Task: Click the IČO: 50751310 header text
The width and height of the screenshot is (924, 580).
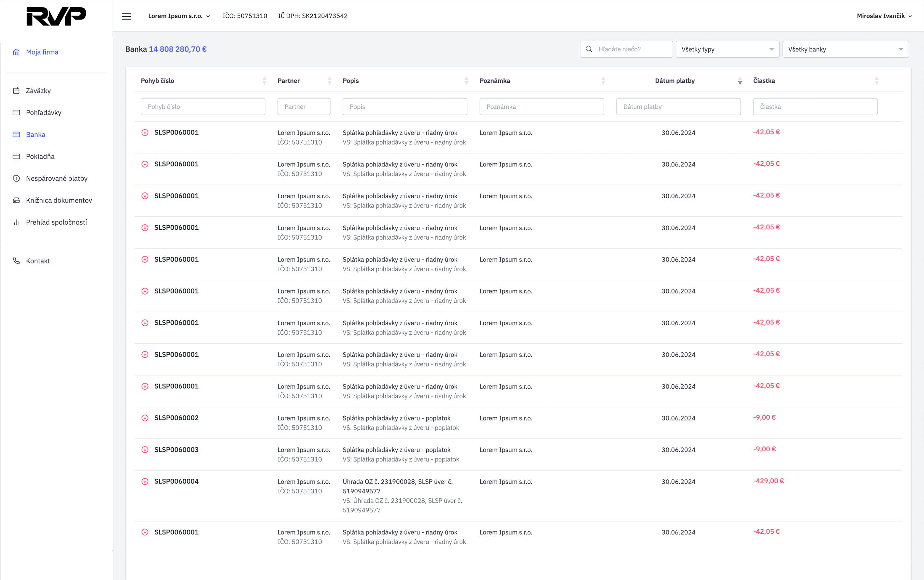Action: (245, 16)
